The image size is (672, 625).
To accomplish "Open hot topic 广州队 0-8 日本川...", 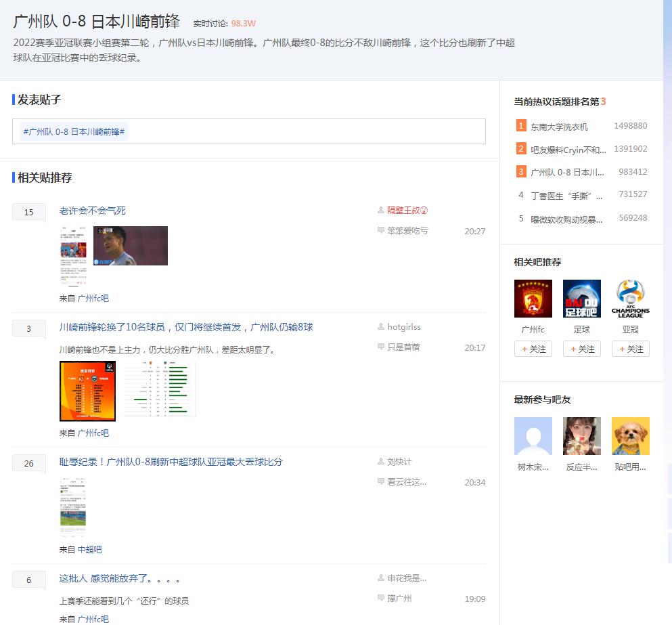I will (x=567, y=173).
